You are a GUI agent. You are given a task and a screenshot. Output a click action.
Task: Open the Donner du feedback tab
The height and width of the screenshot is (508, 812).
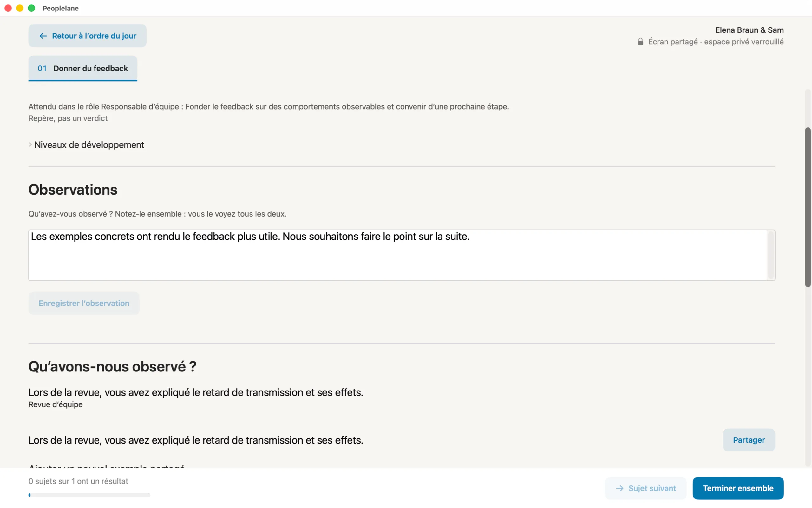point(83,68)
